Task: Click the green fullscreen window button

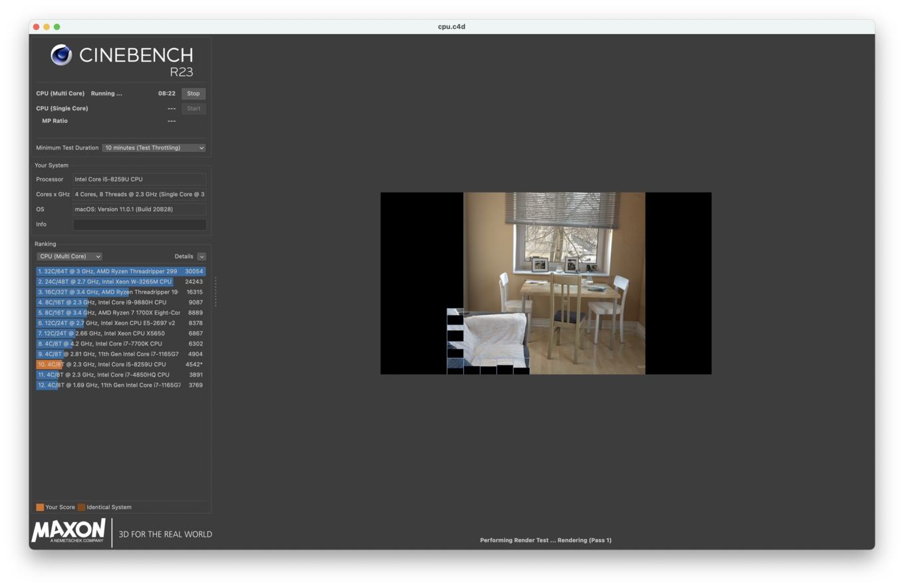Action: click(56, 27)
